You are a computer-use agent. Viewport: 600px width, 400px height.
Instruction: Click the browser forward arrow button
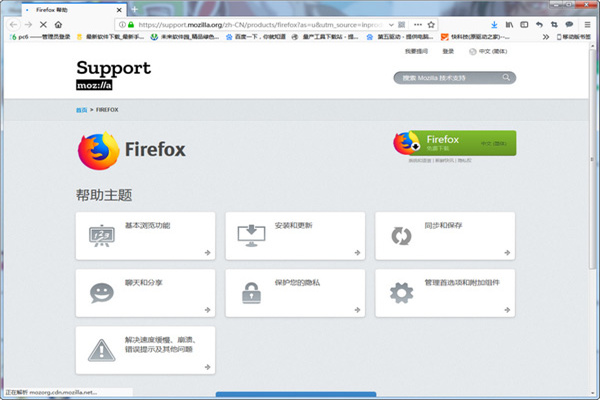coord(28,24)
